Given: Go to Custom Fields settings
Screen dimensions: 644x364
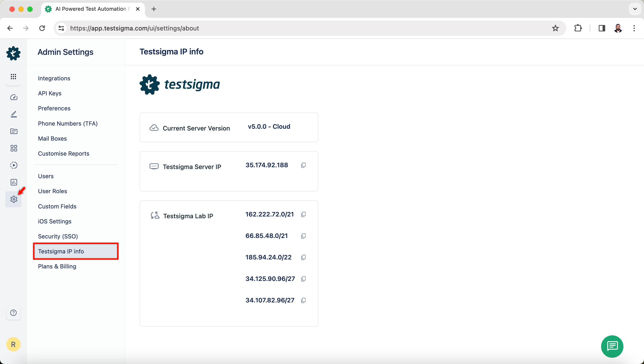Looking at the screenshot, I should pyautogui.click(x=57, y=207).
